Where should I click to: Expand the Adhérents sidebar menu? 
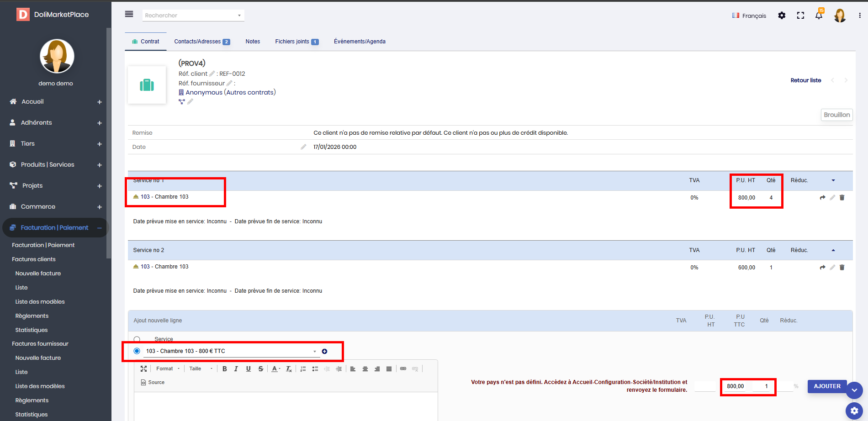(99, 123)
